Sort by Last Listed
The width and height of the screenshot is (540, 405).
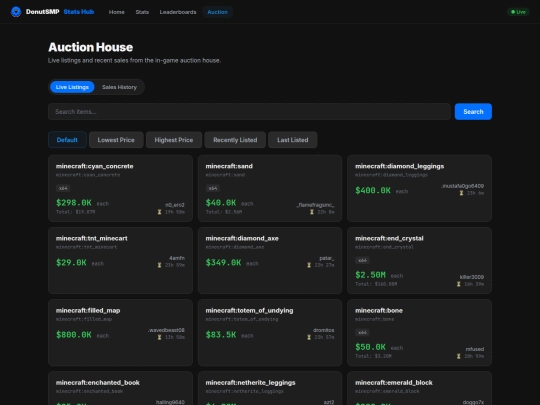pyautogui.click(x=293, y=140)
